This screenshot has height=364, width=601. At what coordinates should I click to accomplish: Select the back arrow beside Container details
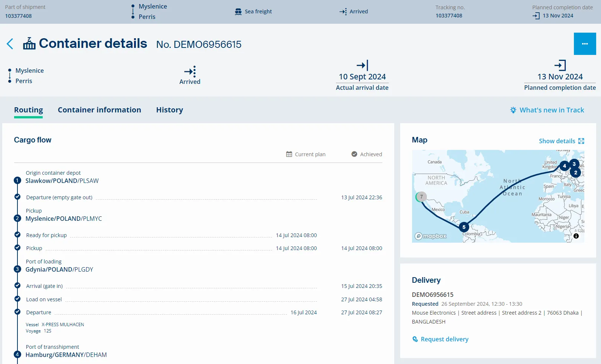point(10,43)
